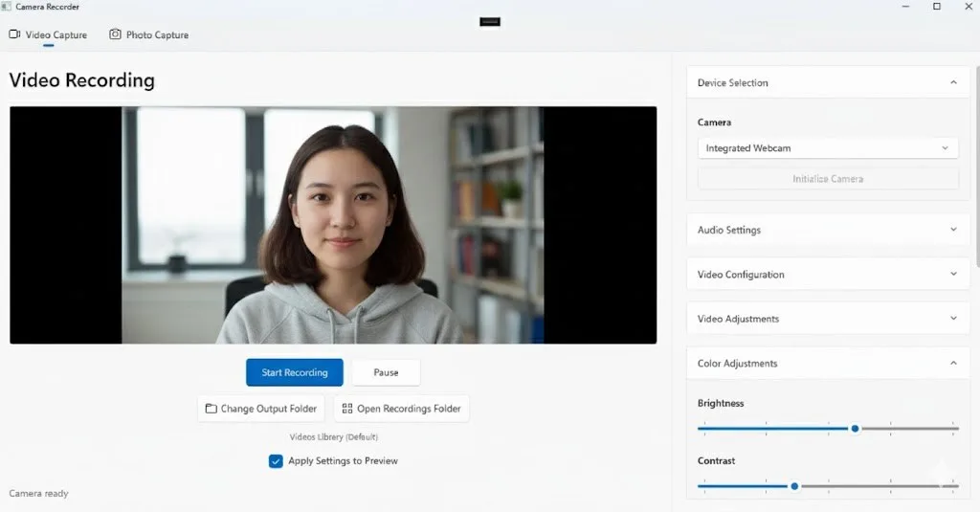
Task: Expand the Audio Settings section
Action: [828, 230]
